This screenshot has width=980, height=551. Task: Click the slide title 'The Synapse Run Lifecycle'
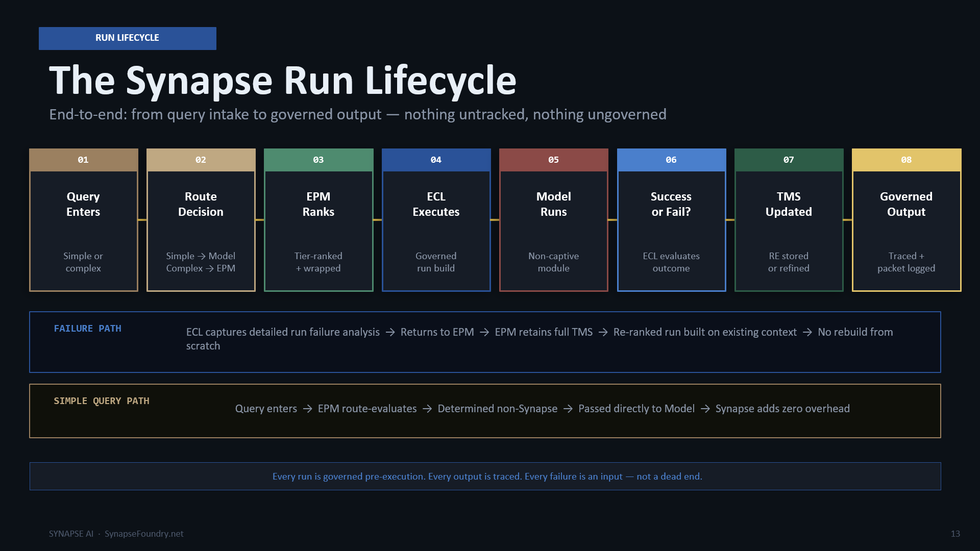coord(283,81)
